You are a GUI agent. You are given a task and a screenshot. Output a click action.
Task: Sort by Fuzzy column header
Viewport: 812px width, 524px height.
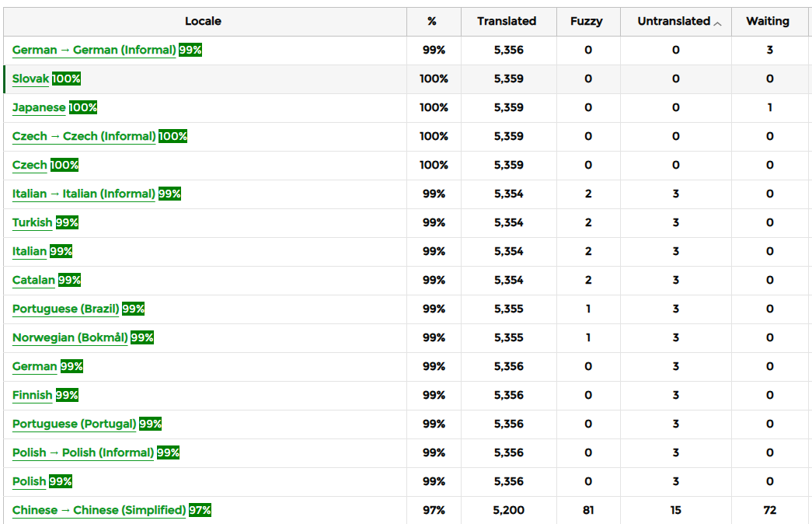click(x=586, y=22)
